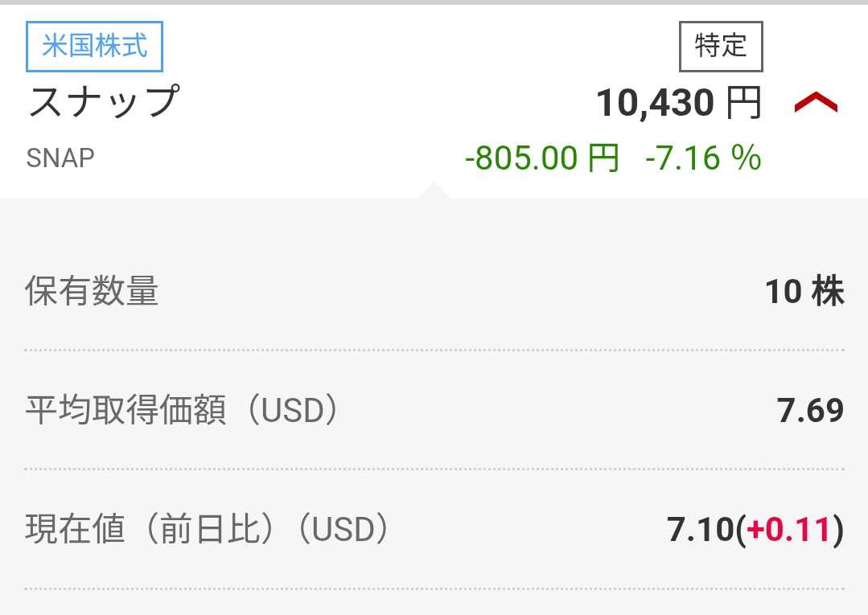Viewport: 868px width, 615px height.
Task: Click the 円 unit beside 10,430
Action: pos(743,104)
